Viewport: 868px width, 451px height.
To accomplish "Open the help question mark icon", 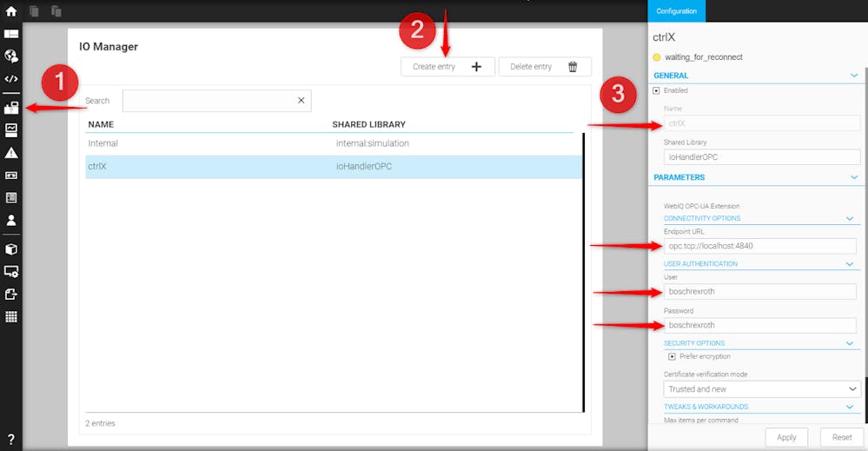I will (11, 440).
